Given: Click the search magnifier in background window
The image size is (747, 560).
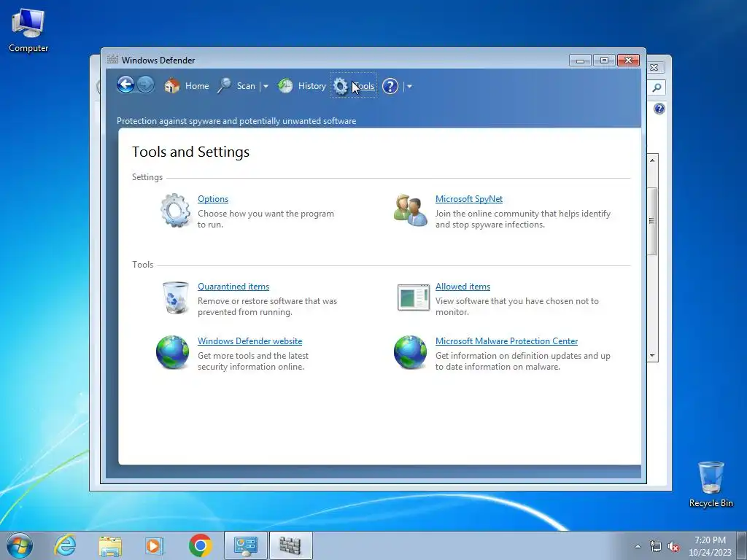Looking at the screenshot, I should coord(657,87).
